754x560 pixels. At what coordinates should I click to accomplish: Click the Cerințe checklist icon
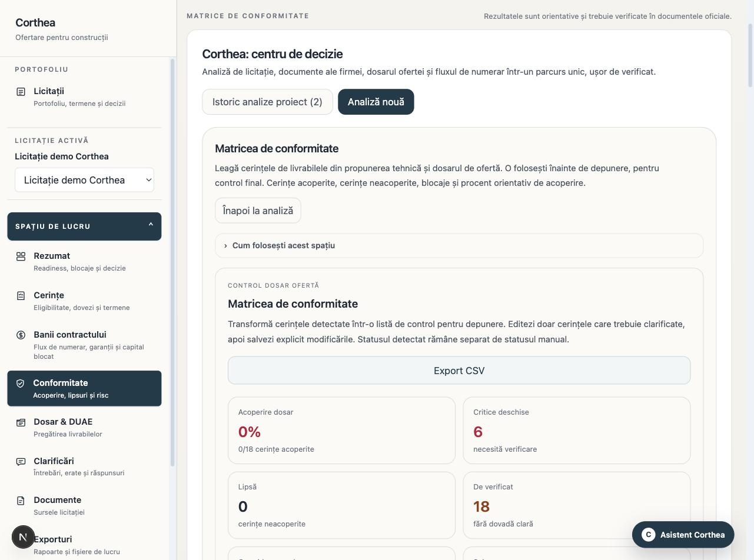[x=21, y=296]
